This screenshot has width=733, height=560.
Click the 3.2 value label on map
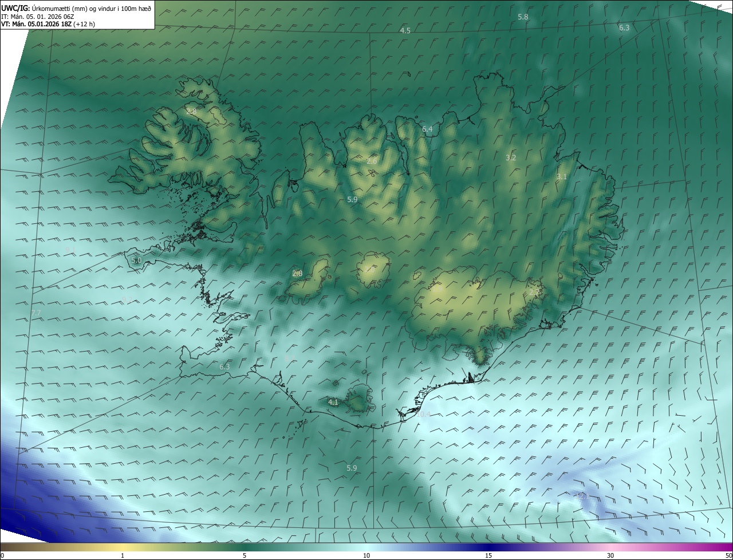tap(511, 157)
